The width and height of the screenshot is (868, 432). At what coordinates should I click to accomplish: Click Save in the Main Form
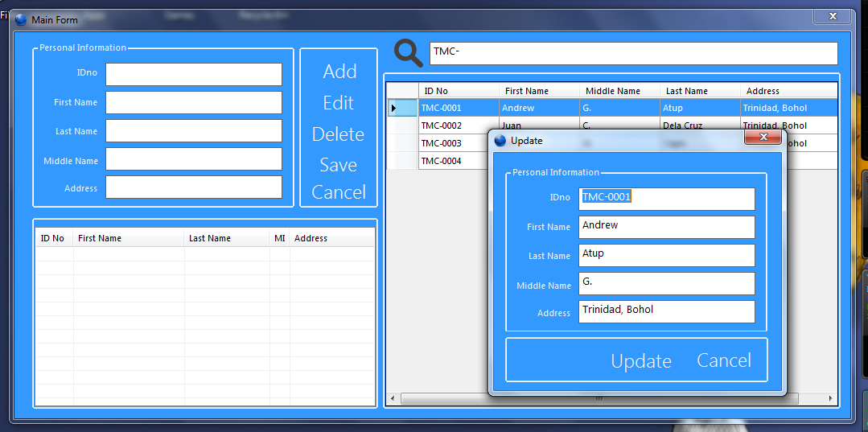click(x=338, y=164)
